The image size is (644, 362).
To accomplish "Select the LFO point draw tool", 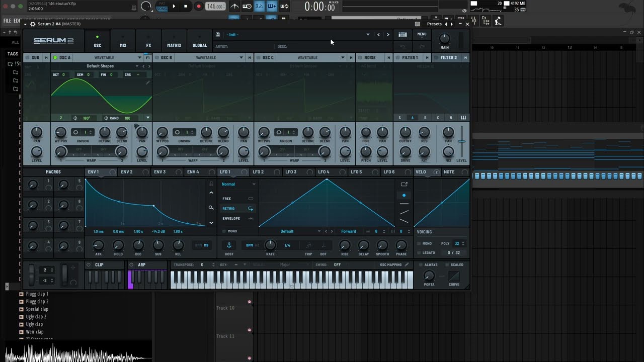I will [x=404, y=195].
